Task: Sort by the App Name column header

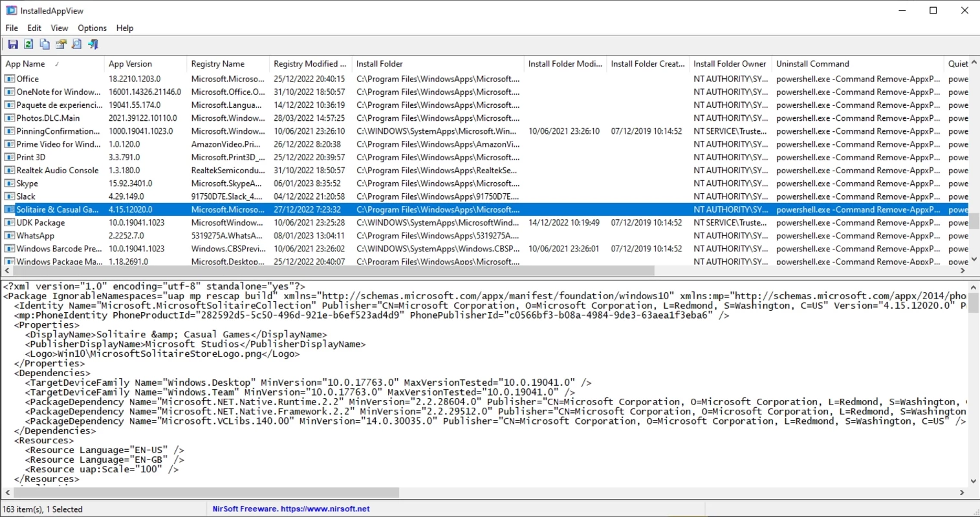Action: click(52, 64)
